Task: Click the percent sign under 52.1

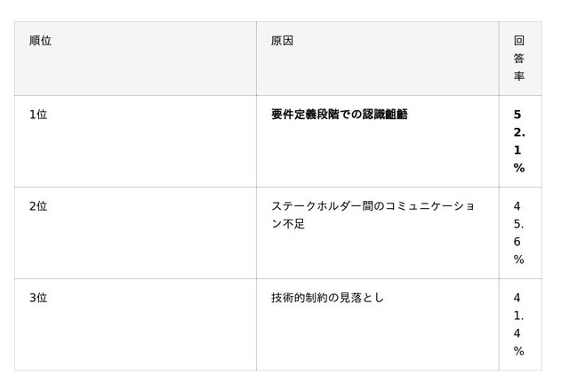Action: pos(519,168)
